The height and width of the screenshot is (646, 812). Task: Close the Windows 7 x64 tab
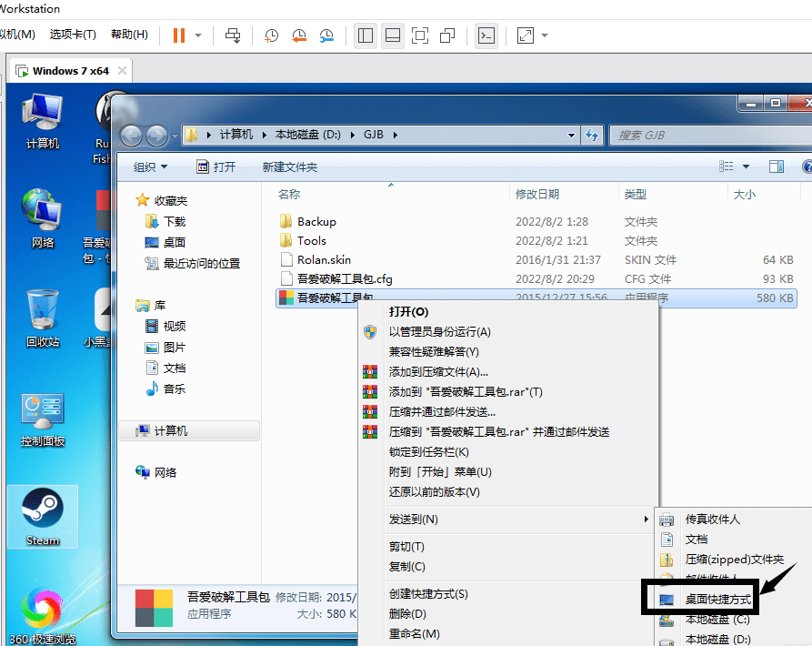[122, 70]
